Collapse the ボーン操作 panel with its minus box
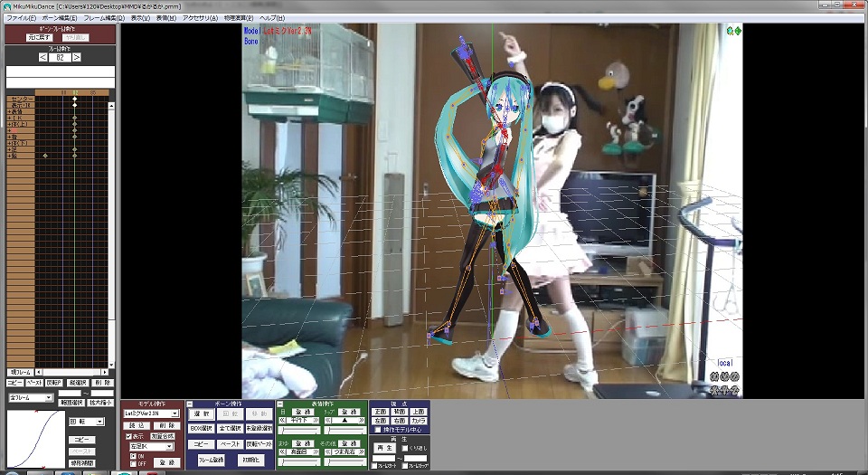Image resolution: width=868 pixels, height=475 pixels. click(189, 404)
